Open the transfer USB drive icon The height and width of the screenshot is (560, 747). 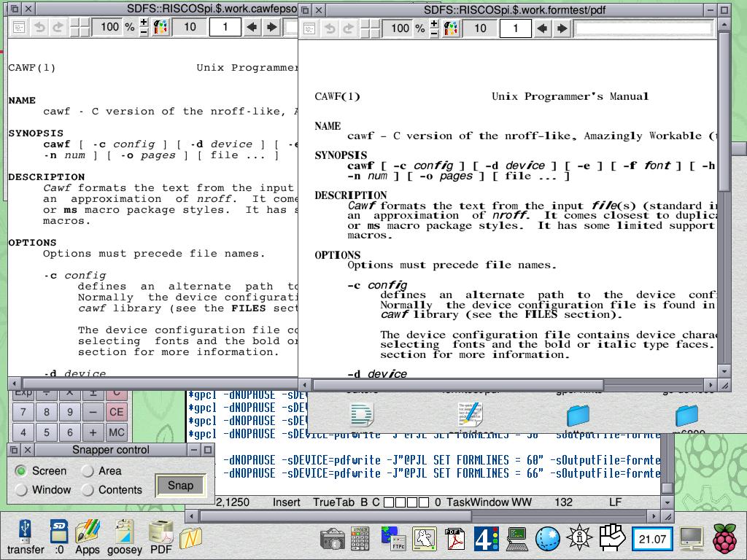tap(26, 537)
